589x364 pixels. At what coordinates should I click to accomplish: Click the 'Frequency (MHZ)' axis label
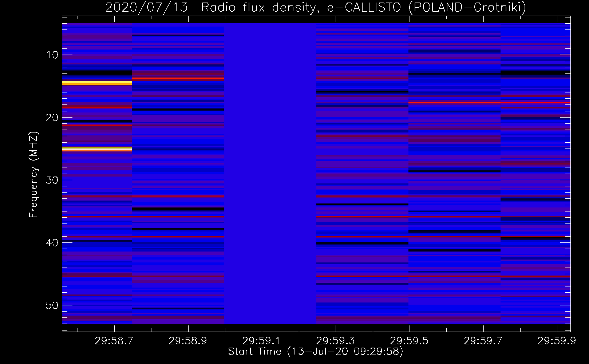click(x=33, y=175)
